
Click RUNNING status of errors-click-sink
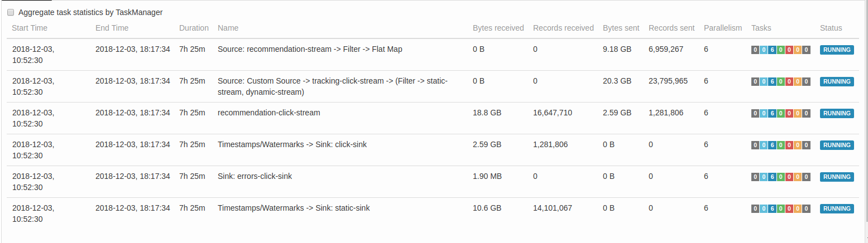click(837, 177)
